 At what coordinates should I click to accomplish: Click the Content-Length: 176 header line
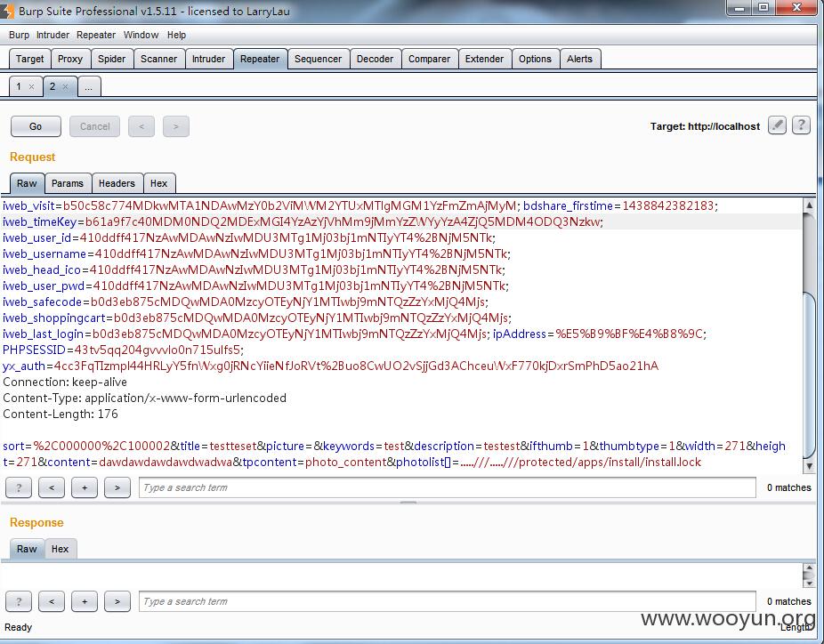61,414
